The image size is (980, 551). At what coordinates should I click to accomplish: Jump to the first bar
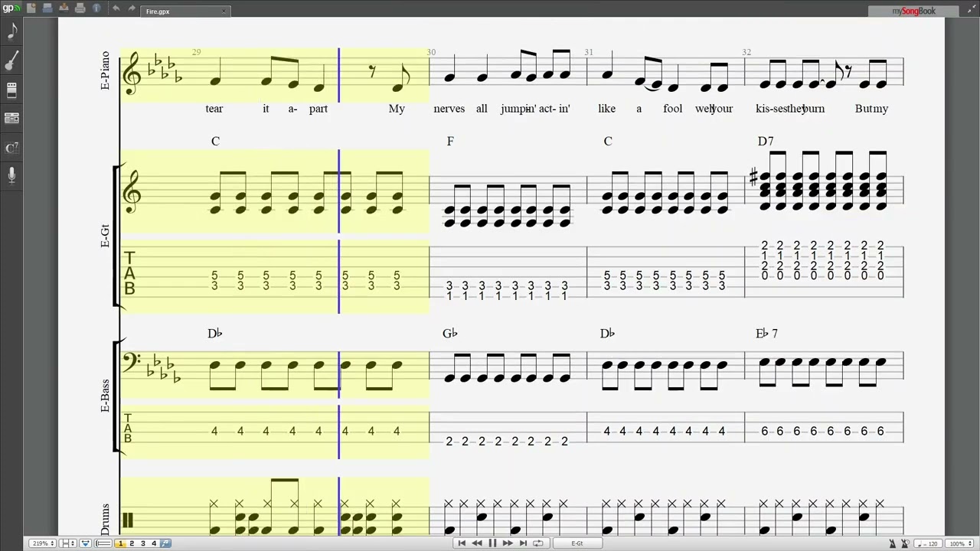click(461, 543)
